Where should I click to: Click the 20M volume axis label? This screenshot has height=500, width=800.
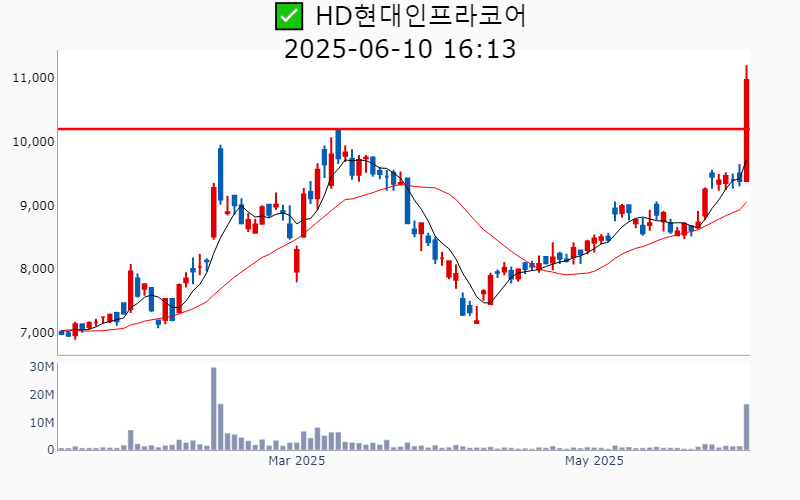(x=42, y=394)
